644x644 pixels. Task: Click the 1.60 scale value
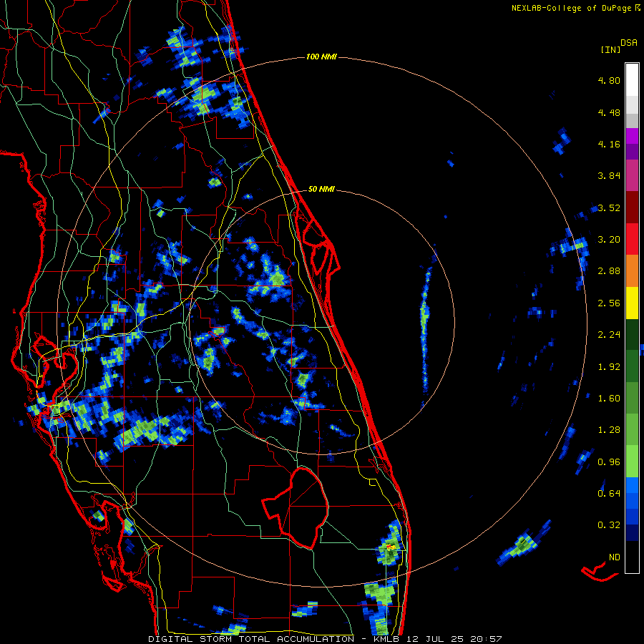click(609, 399)
